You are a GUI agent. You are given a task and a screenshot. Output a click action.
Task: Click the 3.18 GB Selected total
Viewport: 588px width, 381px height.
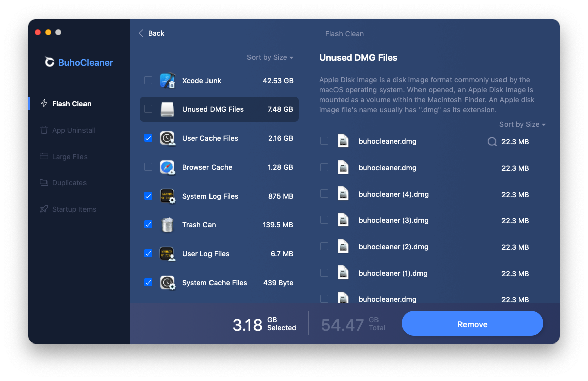pyautogui.click(x=264, y=324)
